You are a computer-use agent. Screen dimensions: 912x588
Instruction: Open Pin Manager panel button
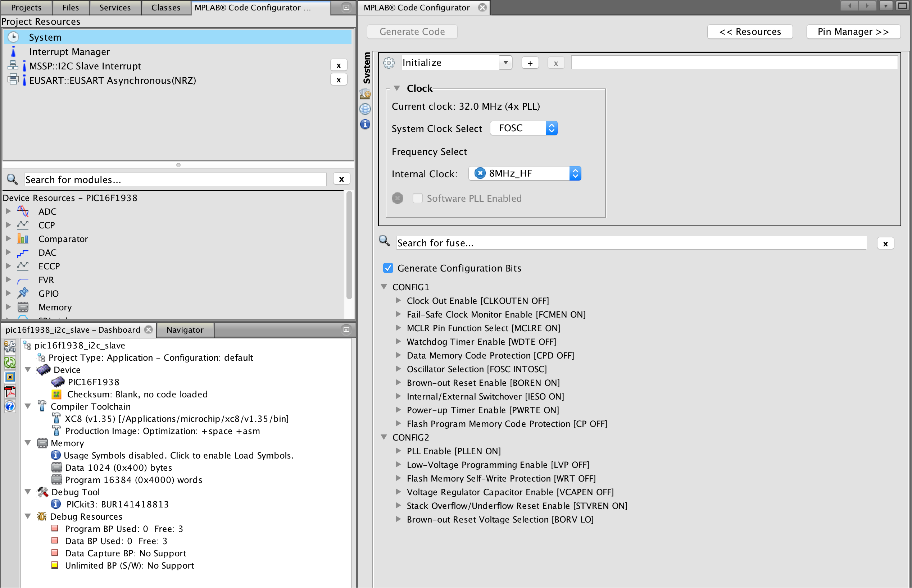pyautogui.click(x=853, y=32)
